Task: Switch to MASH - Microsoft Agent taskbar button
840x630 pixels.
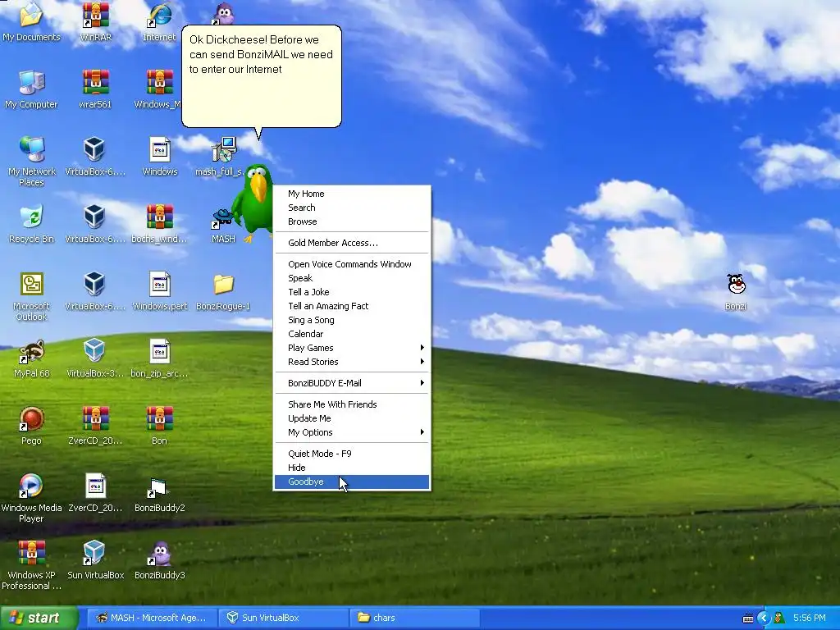Action: coord(152,618)
